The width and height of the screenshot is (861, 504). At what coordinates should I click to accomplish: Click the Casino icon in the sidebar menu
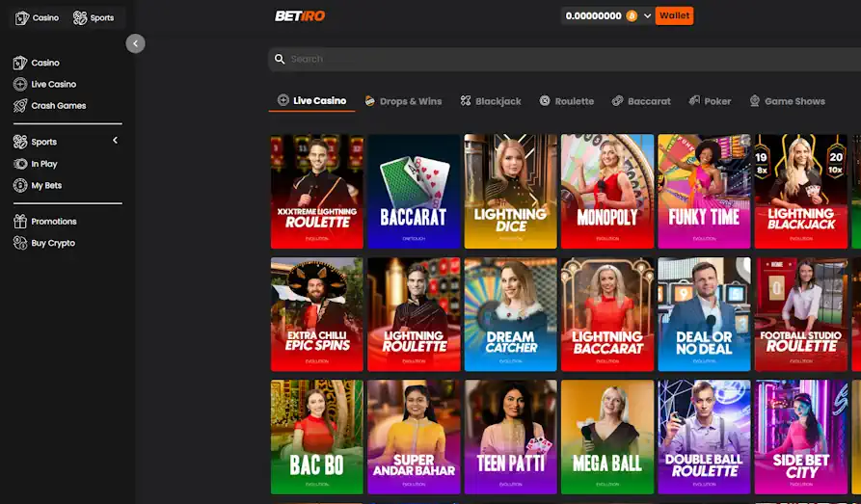(x=20, y=63)
